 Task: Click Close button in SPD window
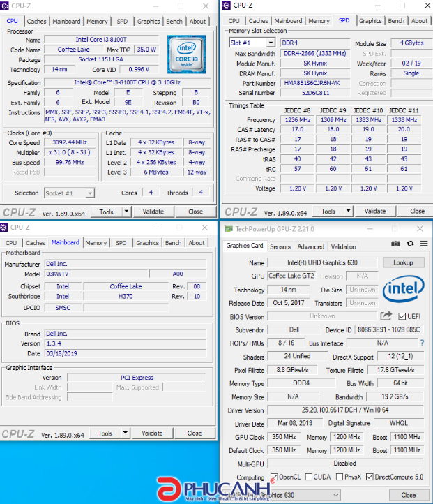coord(417,212)
